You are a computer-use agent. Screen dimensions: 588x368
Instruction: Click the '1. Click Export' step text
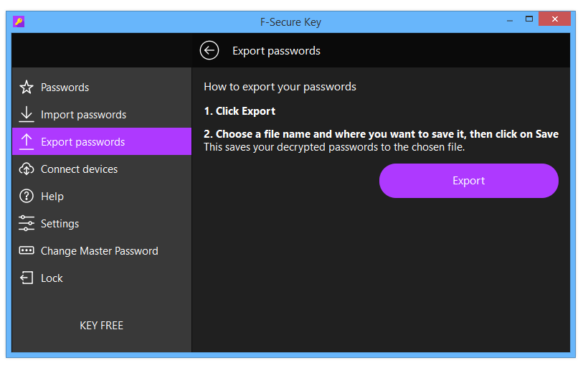(x=240, y=111)
